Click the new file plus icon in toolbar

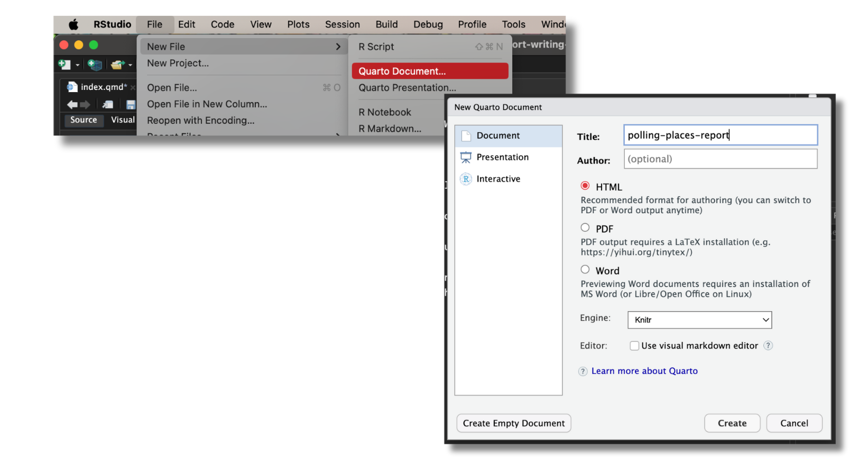[64, 65]
